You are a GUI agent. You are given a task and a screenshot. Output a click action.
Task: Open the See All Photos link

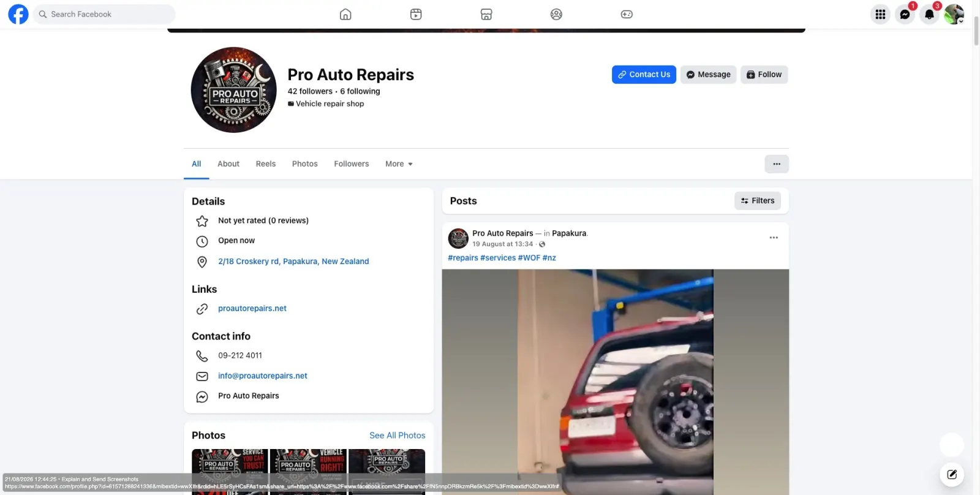tap(398, 436)
